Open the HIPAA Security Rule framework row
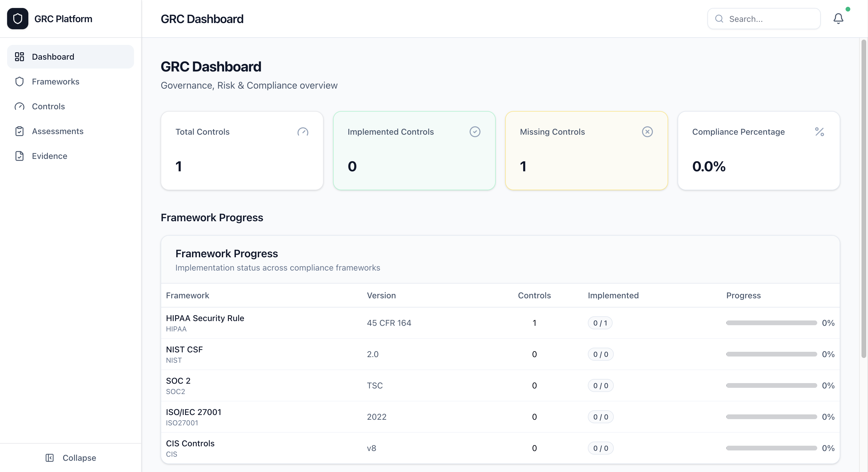The image size is (868, 472). tap(205, 323)
